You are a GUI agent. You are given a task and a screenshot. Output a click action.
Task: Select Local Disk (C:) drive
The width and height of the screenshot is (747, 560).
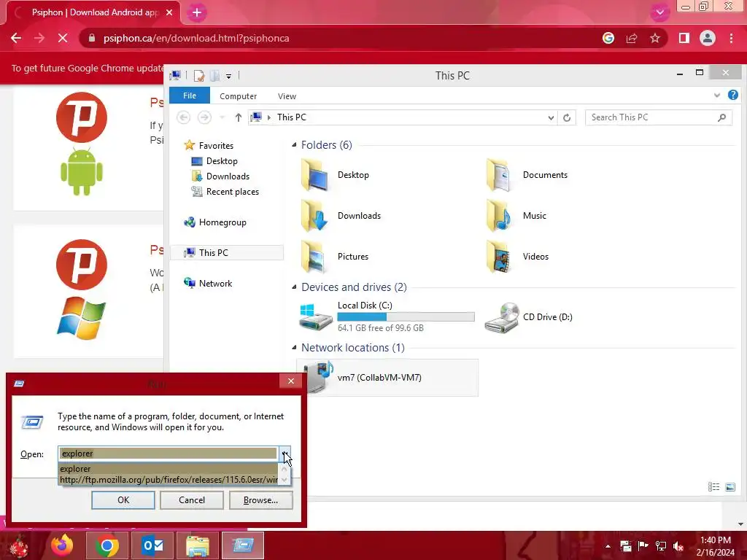pyautogui.click(x=387, y=316)
